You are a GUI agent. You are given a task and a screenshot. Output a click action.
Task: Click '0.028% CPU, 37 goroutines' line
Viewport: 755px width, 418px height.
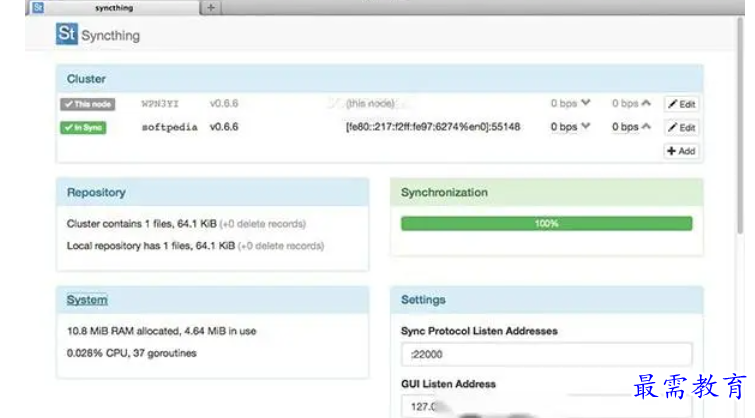click(x=131, y=353)
